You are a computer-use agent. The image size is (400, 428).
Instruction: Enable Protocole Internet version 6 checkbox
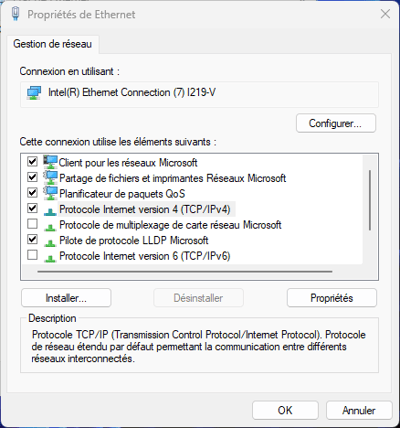click(x=32, y=255)
